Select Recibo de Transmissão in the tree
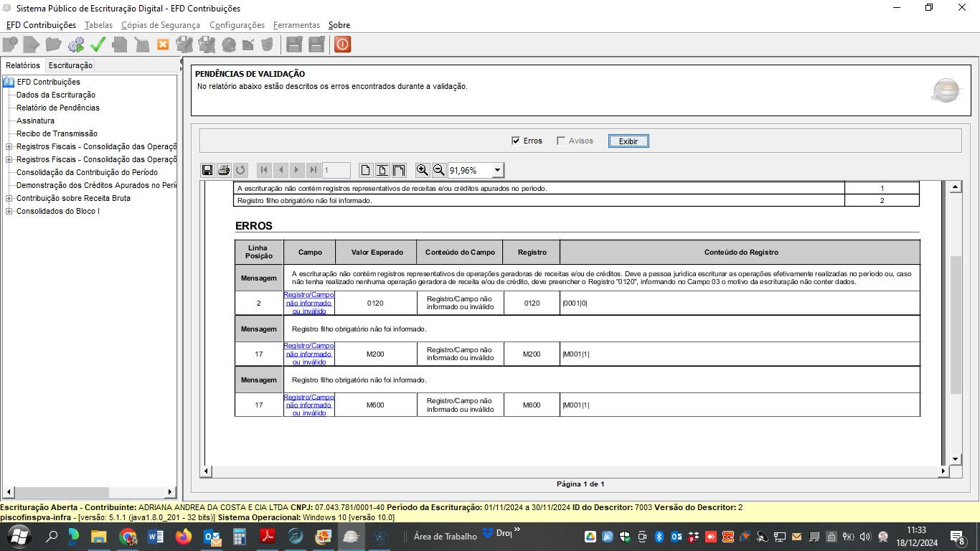 [x=57, y=133]
